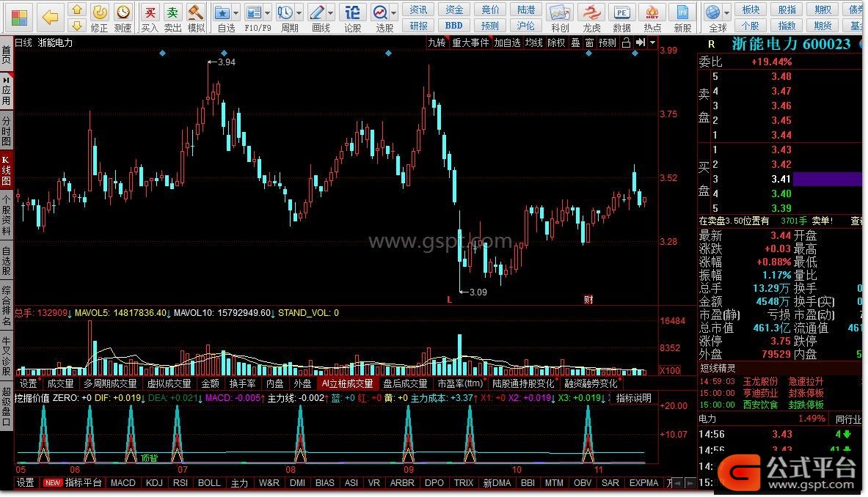Click the jump-to-end arrow icon on chart toolbar

click(641, 43)
